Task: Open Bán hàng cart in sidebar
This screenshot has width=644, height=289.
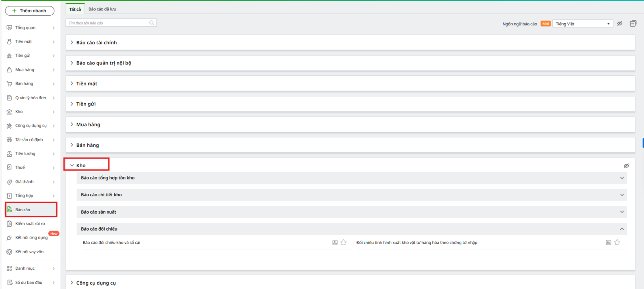Action: click(x=24, y=84)
